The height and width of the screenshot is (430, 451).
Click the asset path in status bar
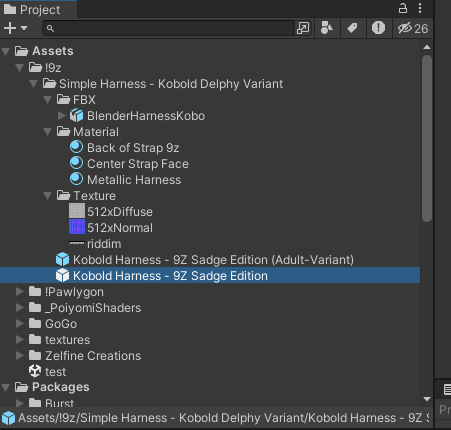click(223, 418)
